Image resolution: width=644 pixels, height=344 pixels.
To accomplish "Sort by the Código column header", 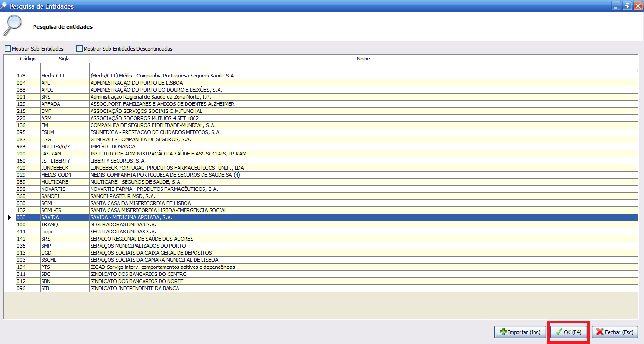I will tap(28, 59).
